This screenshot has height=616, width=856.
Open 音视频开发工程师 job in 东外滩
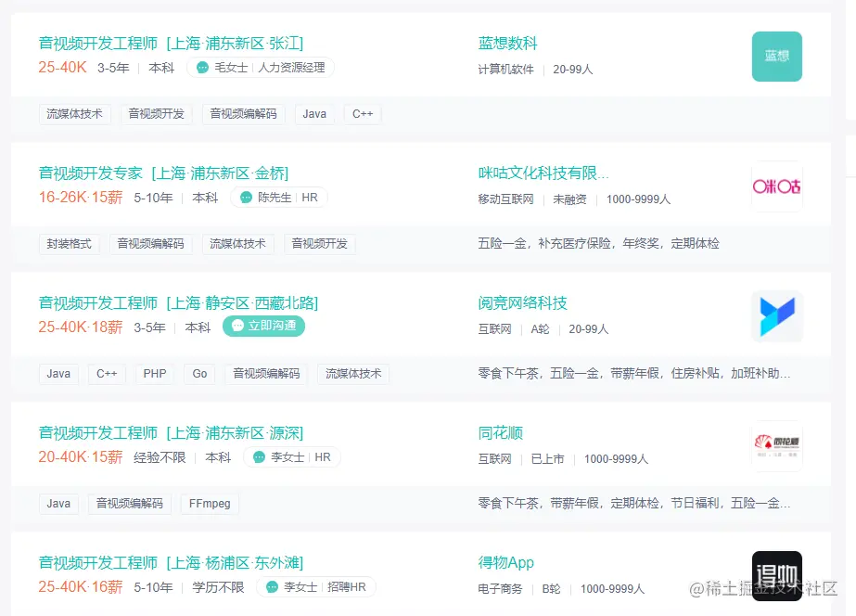point(171,563)
